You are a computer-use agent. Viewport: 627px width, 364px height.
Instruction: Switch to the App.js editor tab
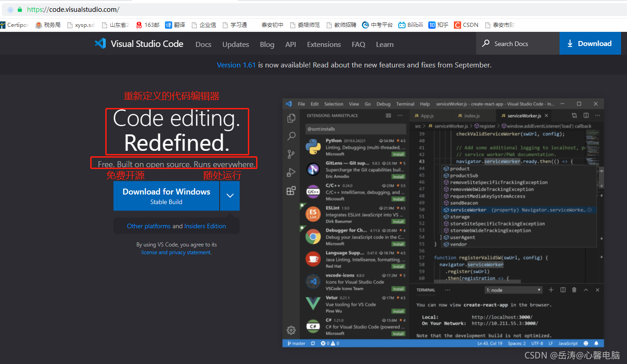tap(424, 116)
